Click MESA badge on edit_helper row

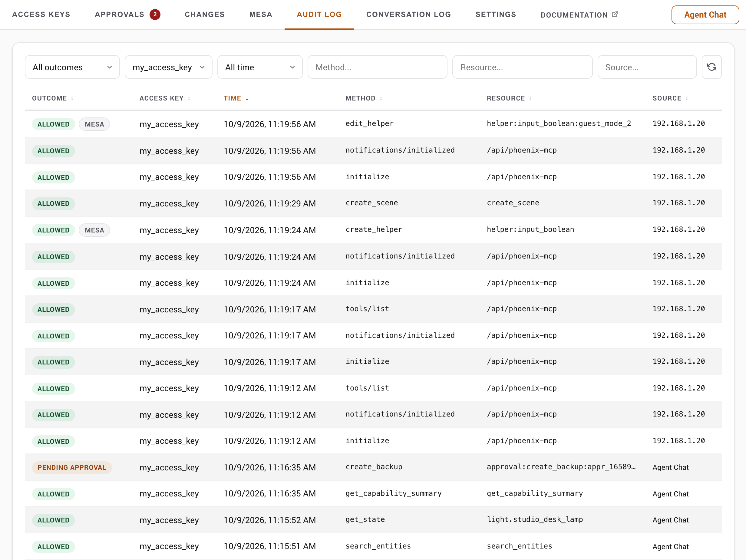[94, 124]
